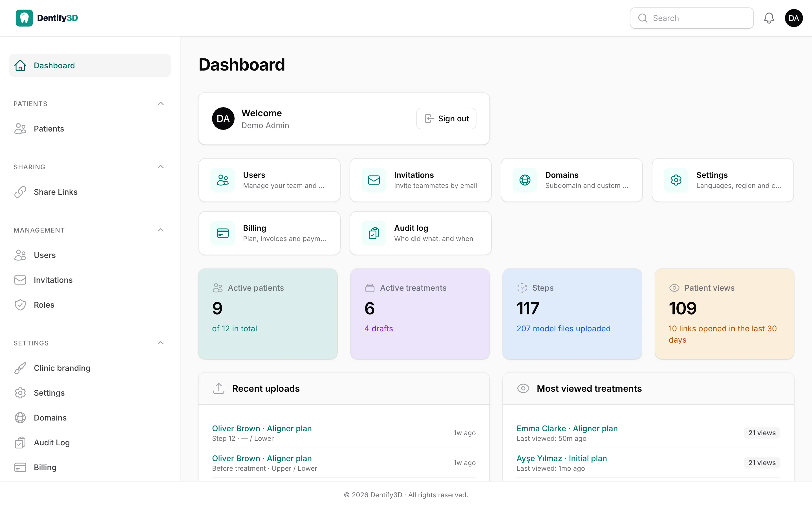Click the Sign out button
Viewport: 812px width, 508px height.
tap(446, 119)
